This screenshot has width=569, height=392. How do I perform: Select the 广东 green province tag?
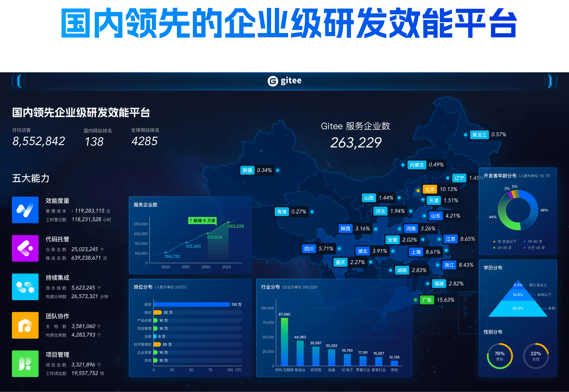(x=427, y=300)
